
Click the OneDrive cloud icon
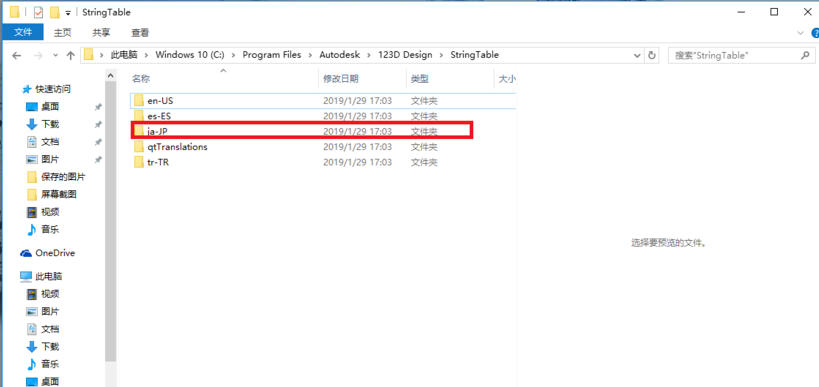tap(26, 253)
